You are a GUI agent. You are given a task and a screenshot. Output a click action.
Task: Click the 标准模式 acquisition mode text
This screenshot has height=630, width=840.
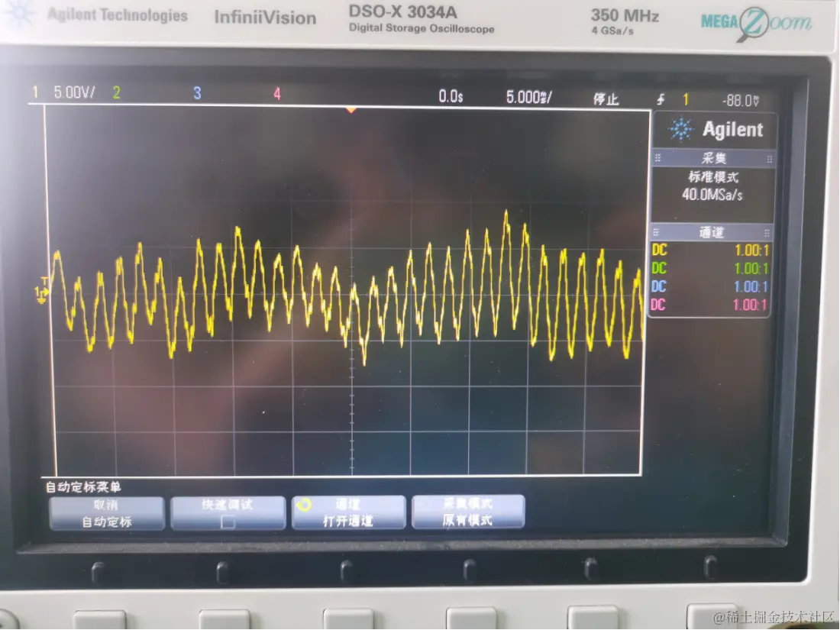coord(713,177)
